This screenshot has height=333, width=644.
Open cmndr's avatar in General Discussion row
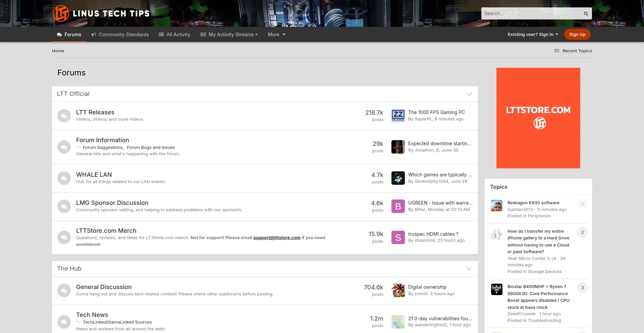pyautogui.click(x=398, y=290)
